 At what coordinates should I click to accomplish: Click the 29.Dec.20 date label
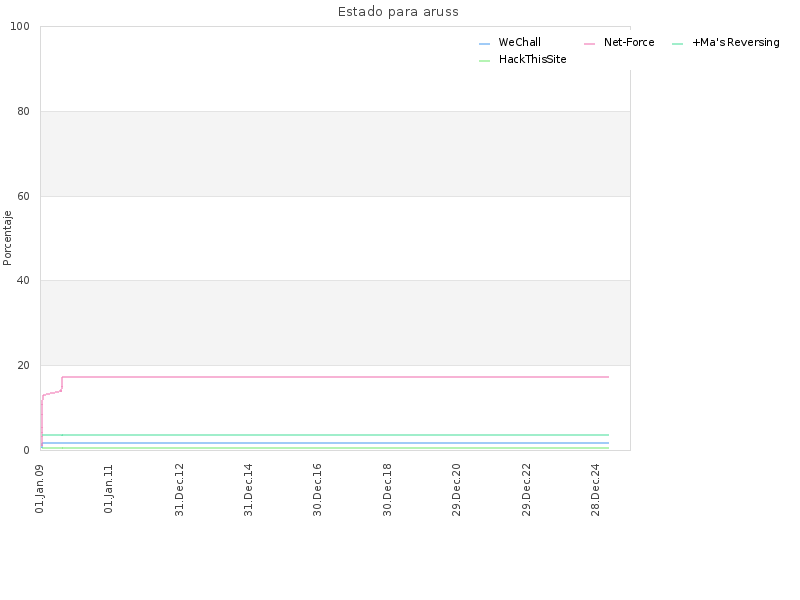coord(456,490)
